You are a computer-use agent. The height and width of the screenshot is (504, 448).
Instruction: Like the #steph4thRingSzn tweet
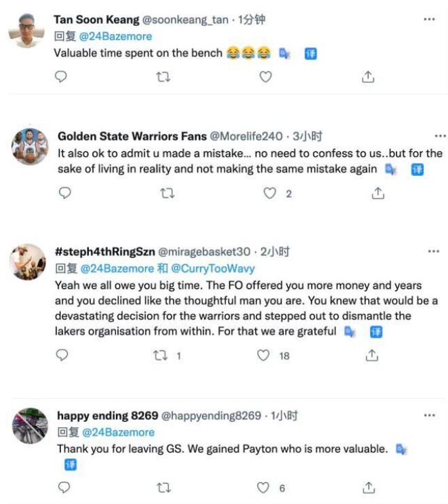click(263, 355)
